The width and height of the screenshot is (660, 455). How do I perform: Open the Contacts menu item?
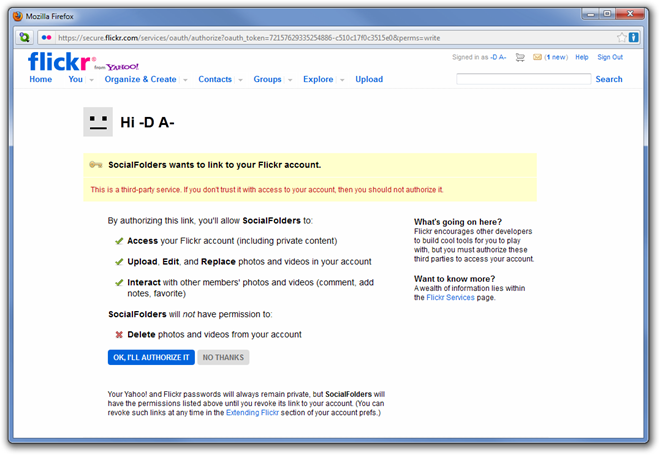click(215, 79)
